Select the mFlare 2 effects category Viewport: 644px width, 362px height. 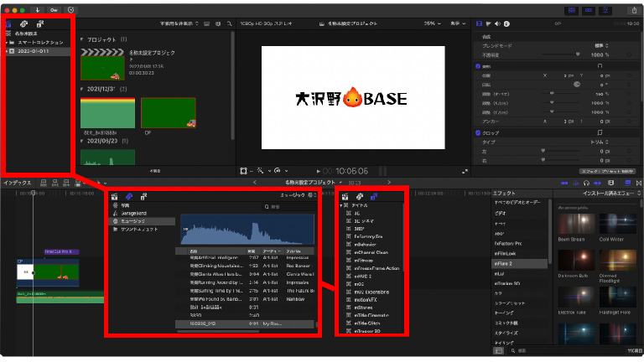pyautogui.click(x=520, y=264)
